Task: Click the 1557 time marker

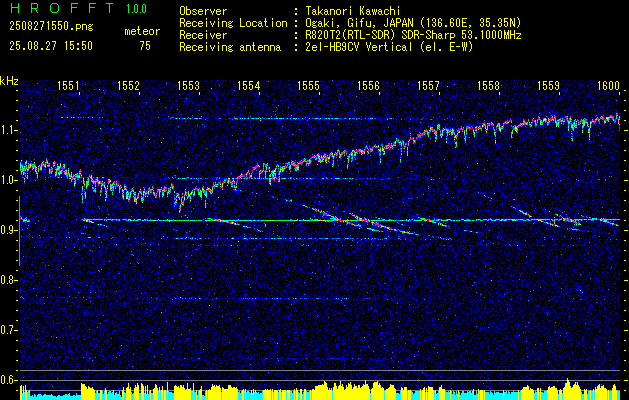Action: coord(428,85)
